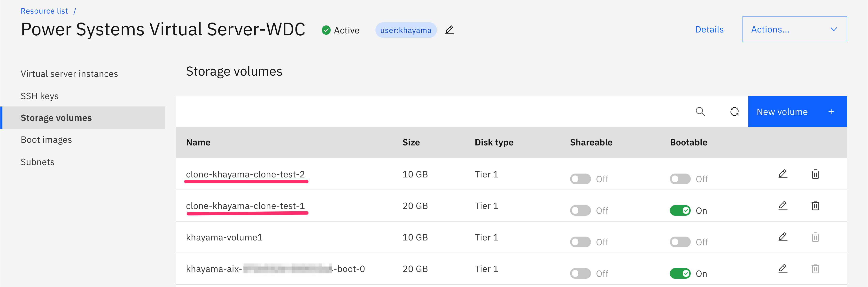Open the Actions dropdown
This screenshot has height=287, width=868.
[794, 29]
